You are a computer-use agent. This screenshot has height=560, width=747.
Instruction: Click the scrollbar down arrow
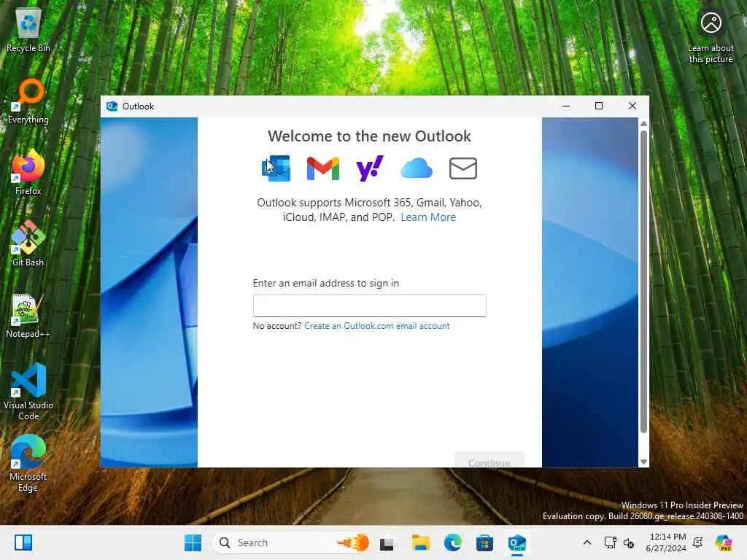tap(643, 462)
